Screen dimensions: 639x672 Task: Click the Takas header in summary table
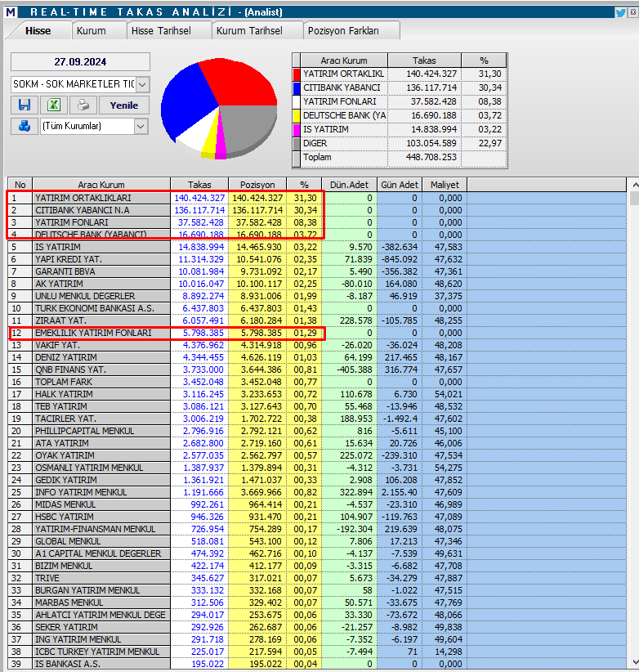424,60
